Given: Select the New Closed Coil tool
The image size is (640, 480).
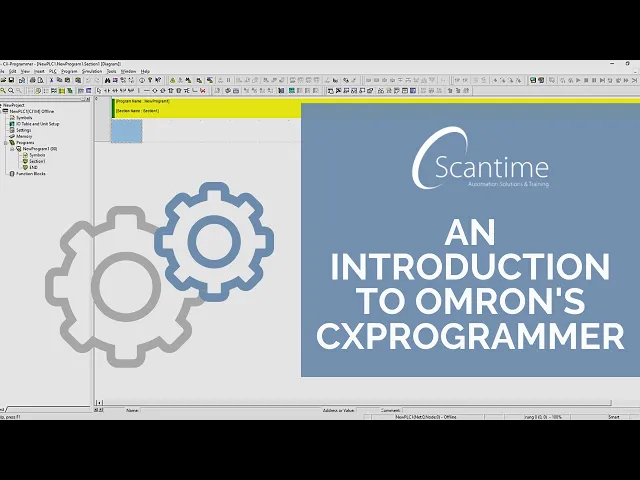Looking at the screenshot, I should point(162,91).
